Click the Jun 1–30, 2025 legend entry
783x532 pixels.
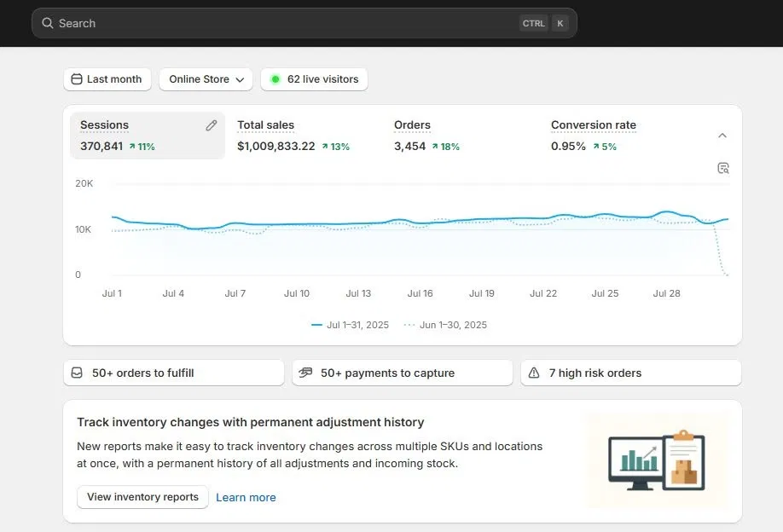(445, 325)
